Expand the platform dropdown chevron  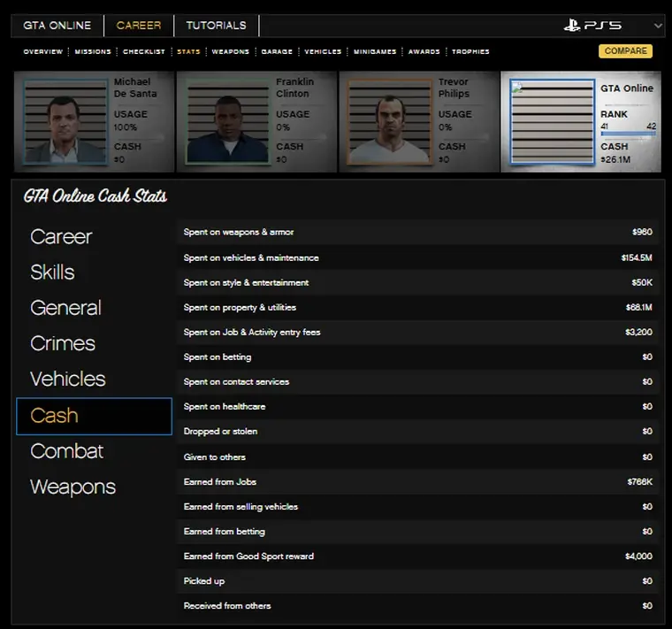click(658, 26)
